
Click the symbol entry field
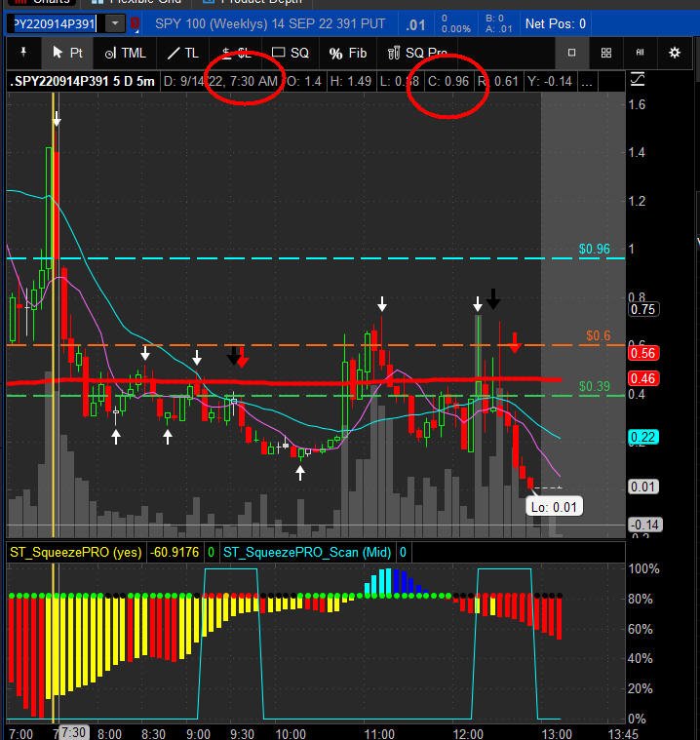click(57, 23)
